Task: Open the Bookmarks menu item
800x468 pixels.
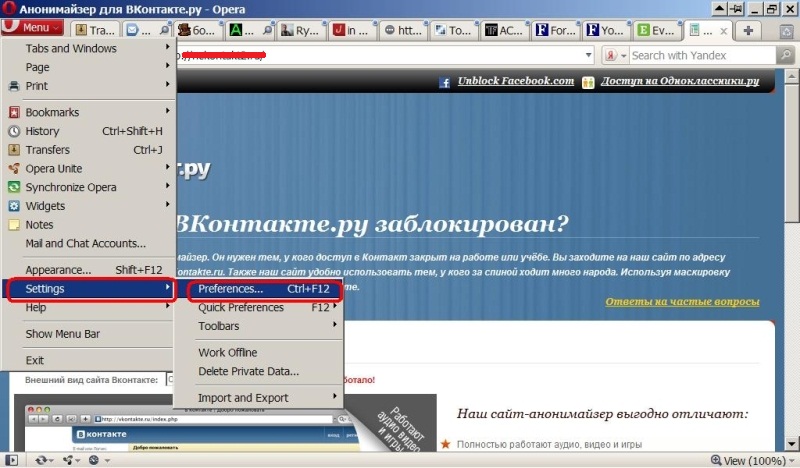Action: pyautogui.click(x=52, y=112)
